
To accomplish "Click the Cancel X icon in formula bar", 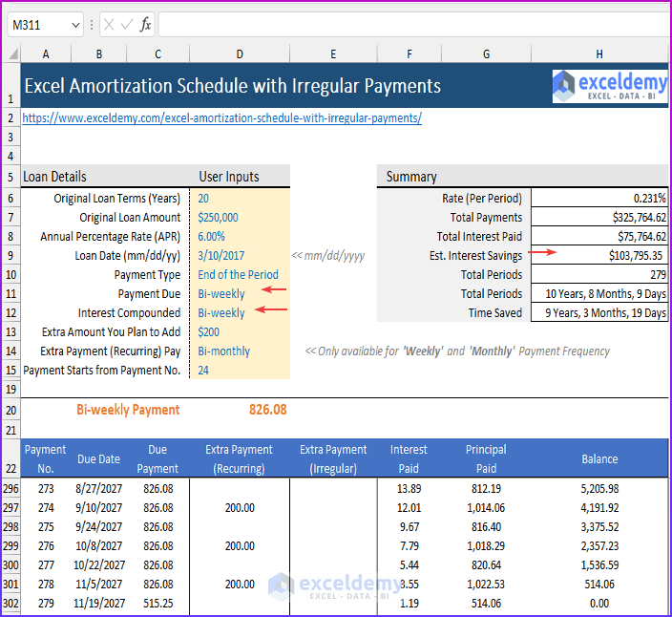I will tap(110, 25).
